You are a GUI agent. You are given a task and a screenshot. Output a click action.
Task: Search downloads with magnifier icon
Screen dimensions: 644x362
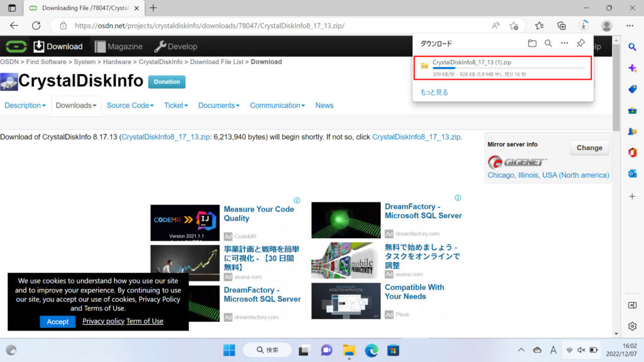click(548, 43)
